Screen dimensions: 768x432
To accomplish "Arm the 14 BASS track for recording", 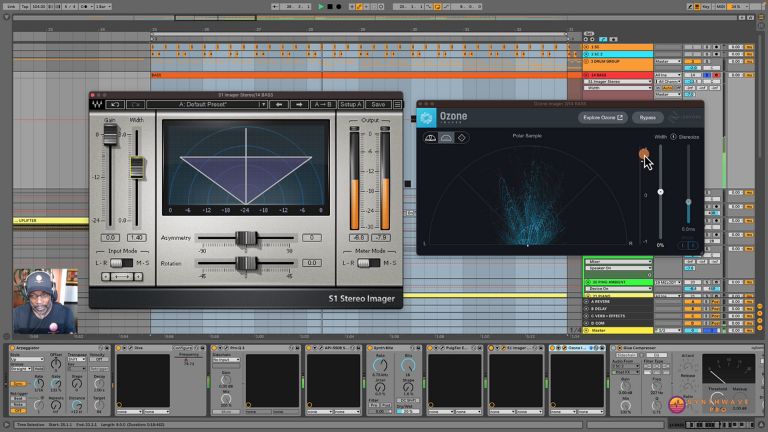I will 717,75.
